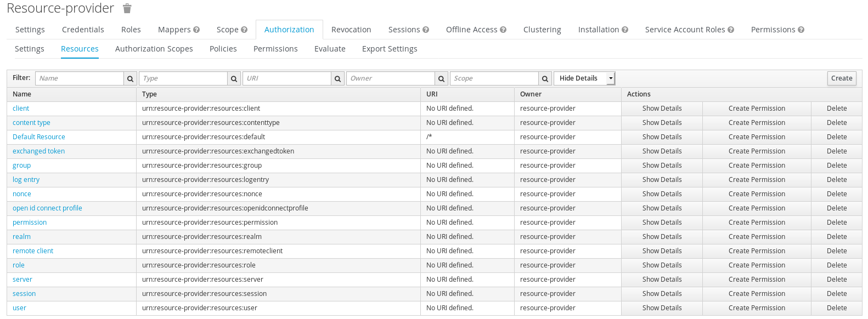Click the search icon for Type filter

[234, 78]
